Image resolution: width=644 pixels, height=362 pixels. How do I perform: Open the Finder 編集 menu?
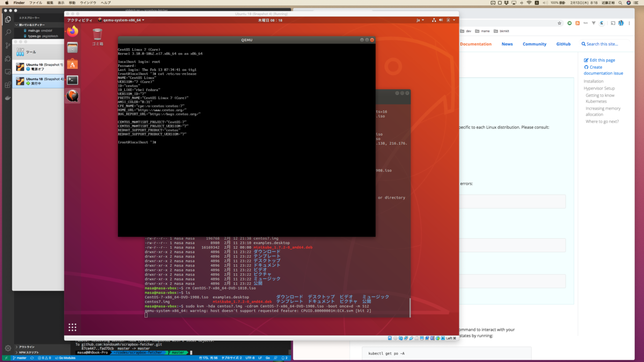click(50, 3)
